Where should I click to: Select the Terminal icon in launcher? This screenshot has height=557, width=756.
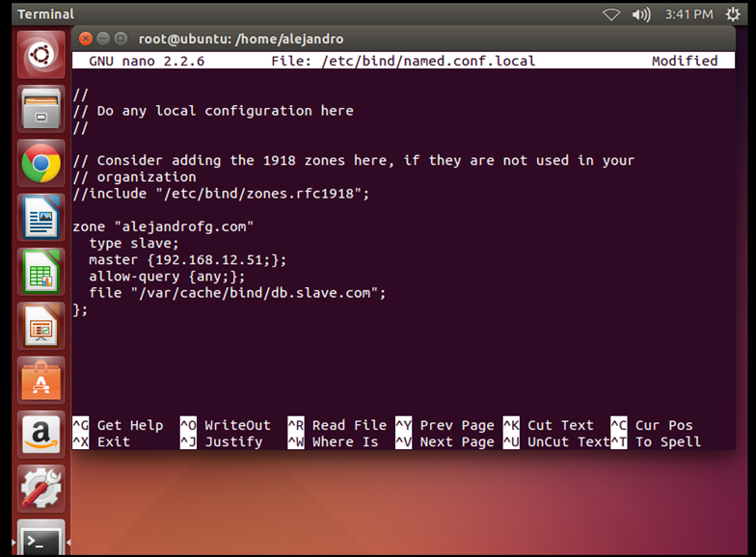coord(40,538)
